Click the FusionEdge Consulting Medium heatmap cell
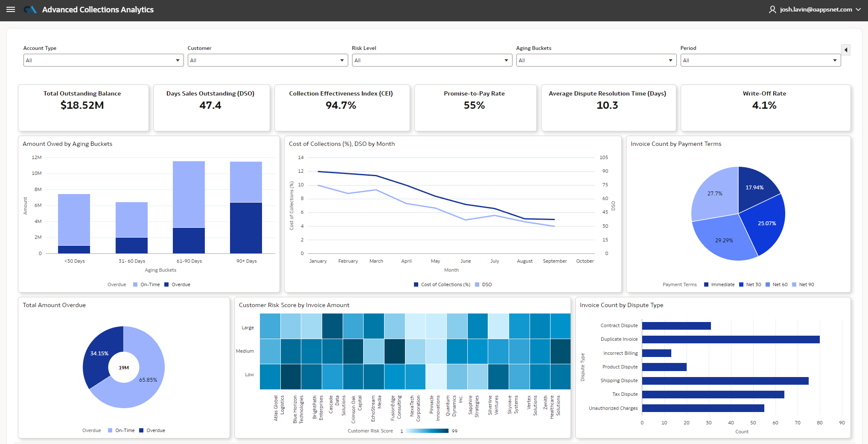The image size is (868, 444). (x=395, y=351)
